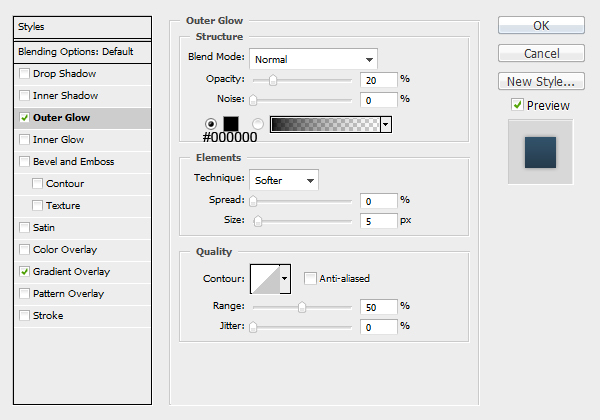600x420 pixels.
Task: Open the Technique dropdown set to Softer
Action: 284,180
